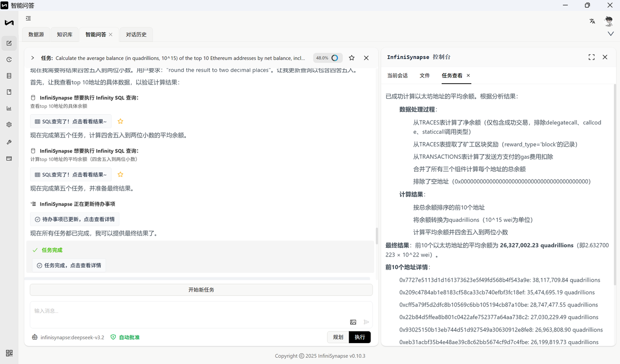The height and width of the screenshot is (364, 620).
Task: Click address 0xeb31acbf35b4... row
Action: [x=499, y=342]
